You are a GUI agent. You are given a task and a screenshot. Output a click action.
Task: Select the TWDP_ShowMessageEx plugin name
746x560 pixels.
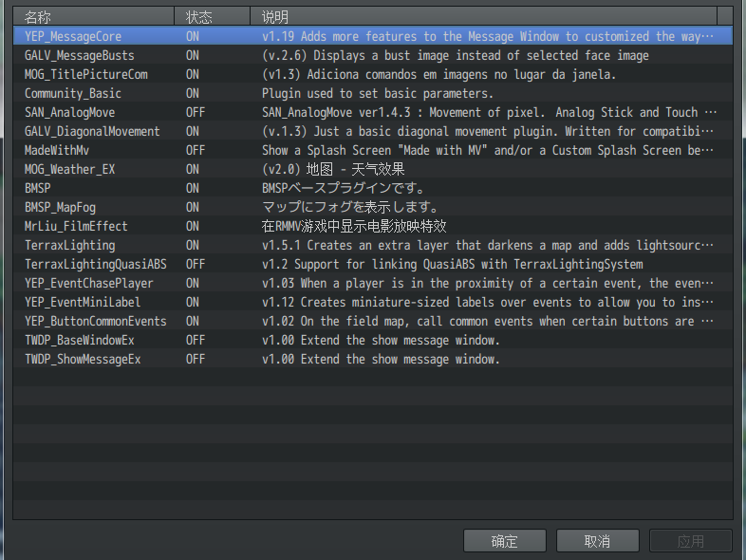pos(83,359)
